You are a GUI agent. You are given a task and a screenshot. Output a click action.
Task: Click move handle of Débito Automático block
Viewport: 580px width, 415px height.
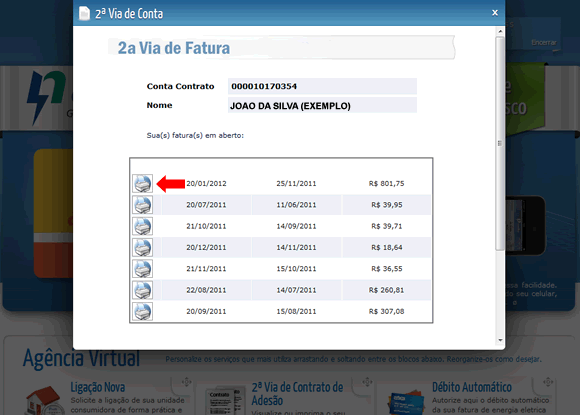[x=548, y=382]
